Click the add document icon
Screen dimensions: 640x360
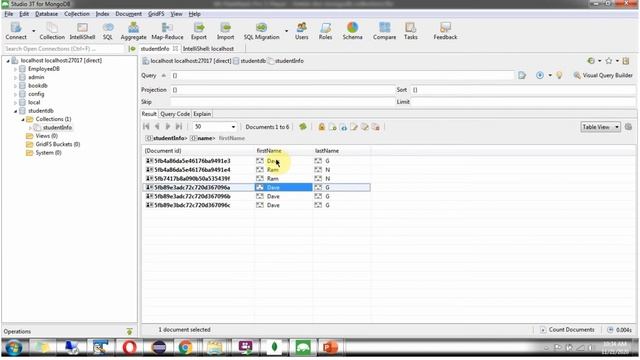point(333,127)
